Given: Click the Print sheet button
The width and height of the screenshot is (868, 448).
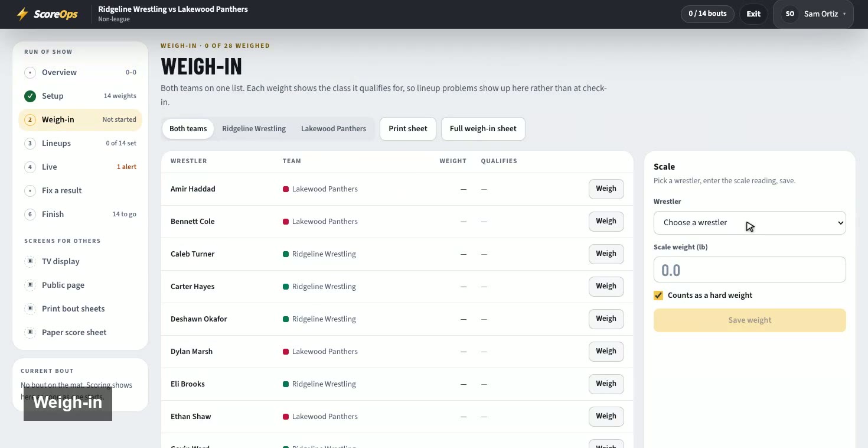Looking at the screenshot, I should [408, 129].
